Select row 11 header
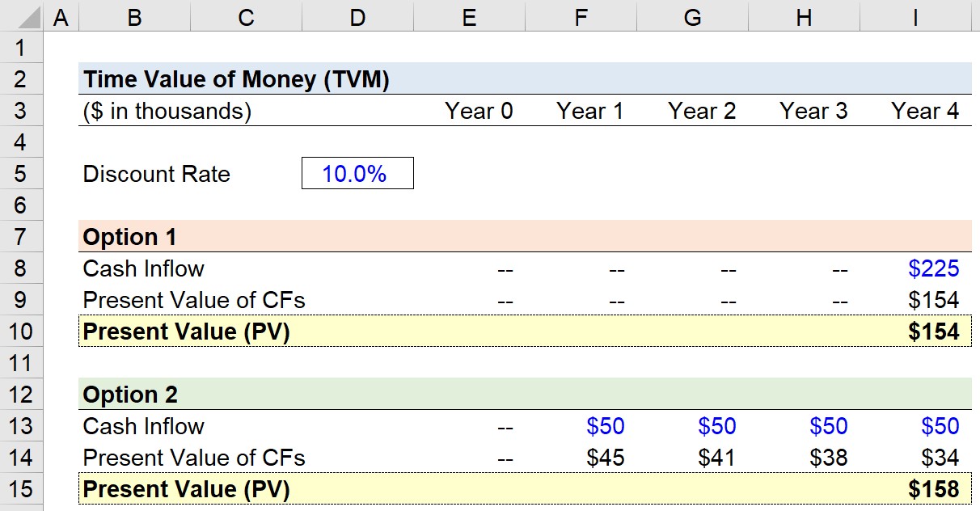This screenshot has height=511, width=980. [x=22, y=362]
